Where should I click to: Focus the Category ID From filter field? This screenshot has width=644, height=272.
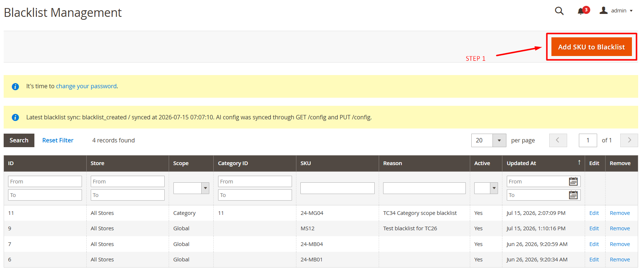point(255,182)
